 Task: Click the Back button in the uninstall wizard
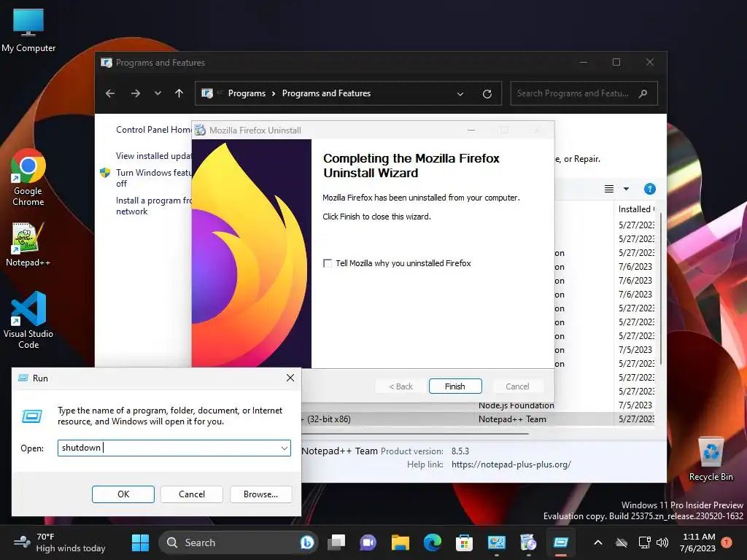click(400, 386)
